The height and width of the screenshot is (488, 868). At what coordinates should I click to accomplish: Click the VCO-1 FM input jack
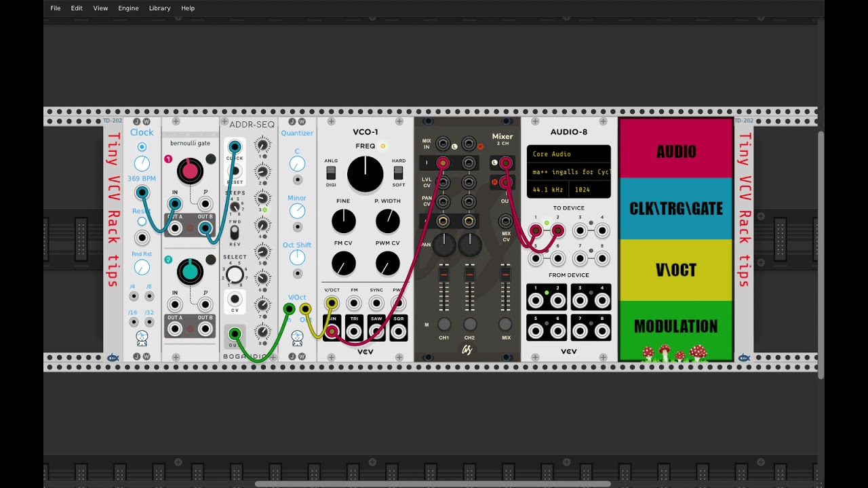click(354, 303)
